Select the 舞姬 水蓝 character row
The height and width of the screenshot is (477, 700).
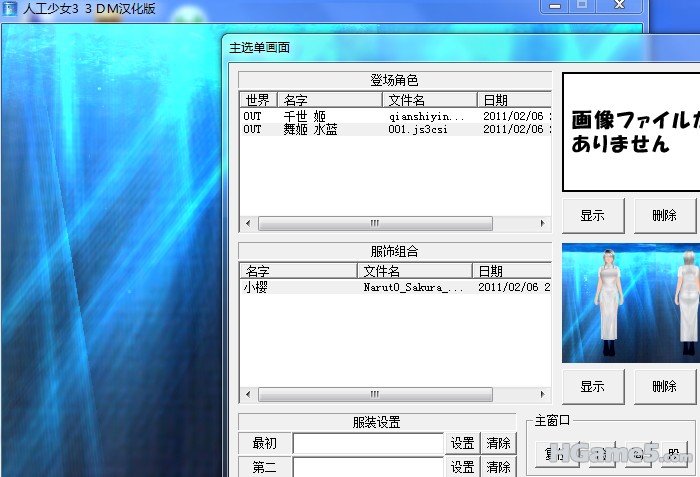tap(311, 129)
